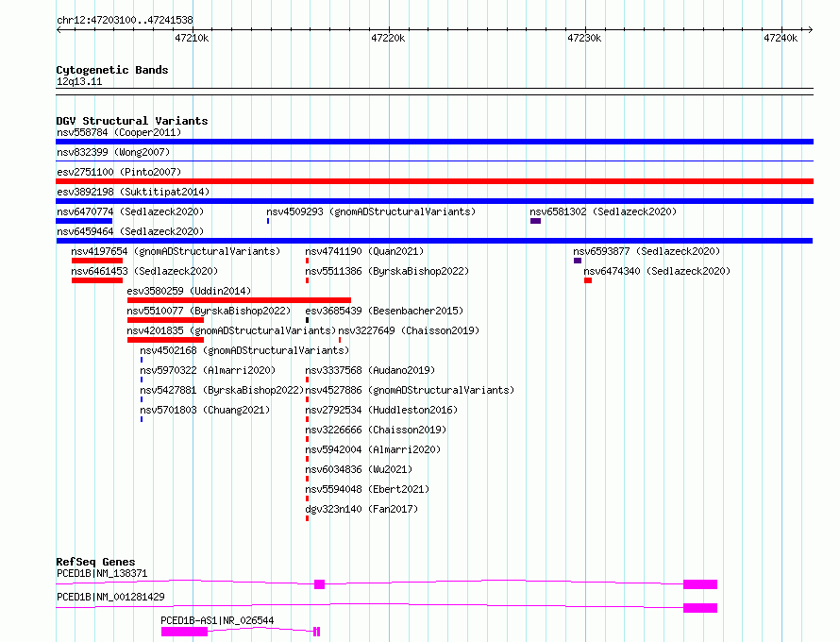Image resolution: width=840 pixels, height=642 pixels.
Task: Click the red esv2751100 variant bar
Action: coord(434,181)
